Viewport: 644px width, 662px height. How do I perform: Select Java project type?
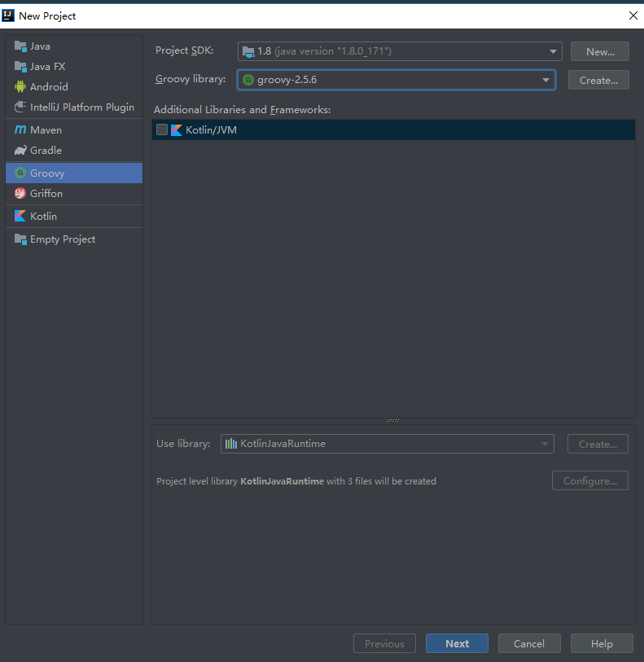click(x=74, y=46)
